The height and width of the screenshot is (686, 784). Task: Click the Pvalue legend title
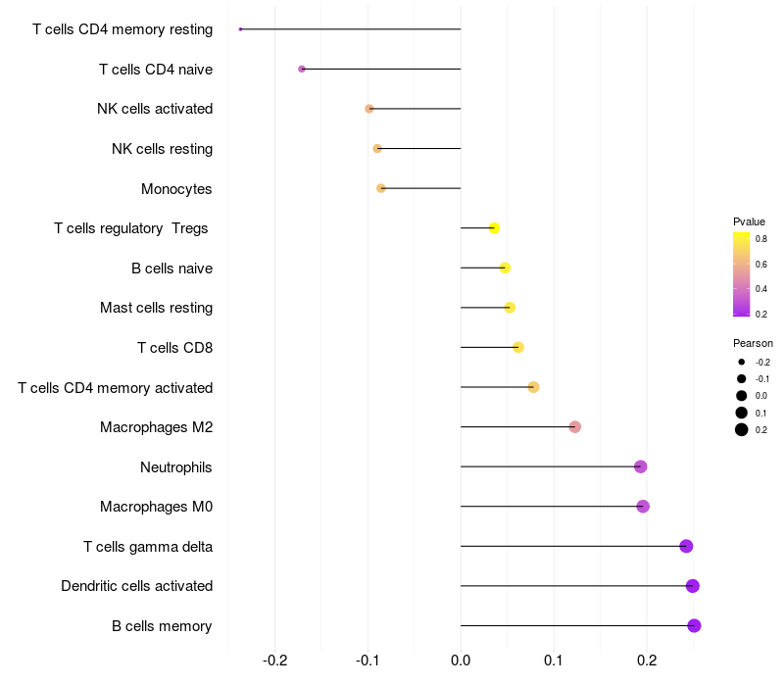tap(749, 221)
